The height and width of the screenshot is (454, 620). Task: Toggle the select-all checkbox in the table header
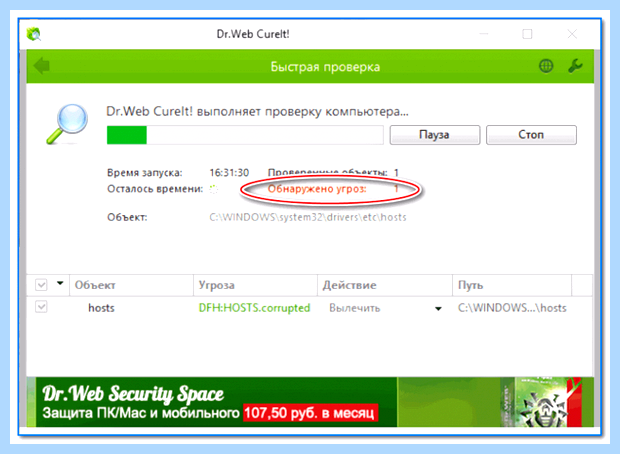pos(41,285)
